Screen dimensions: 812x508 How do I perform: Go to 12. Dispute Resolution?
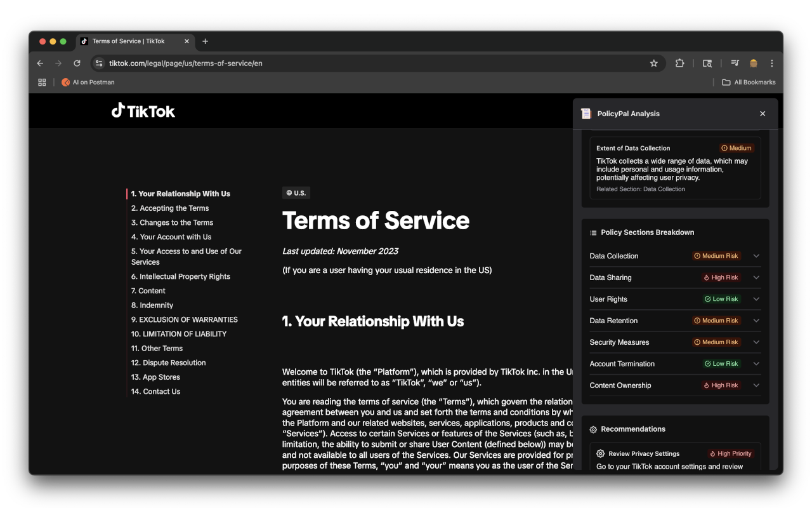(x=169, y=363)
